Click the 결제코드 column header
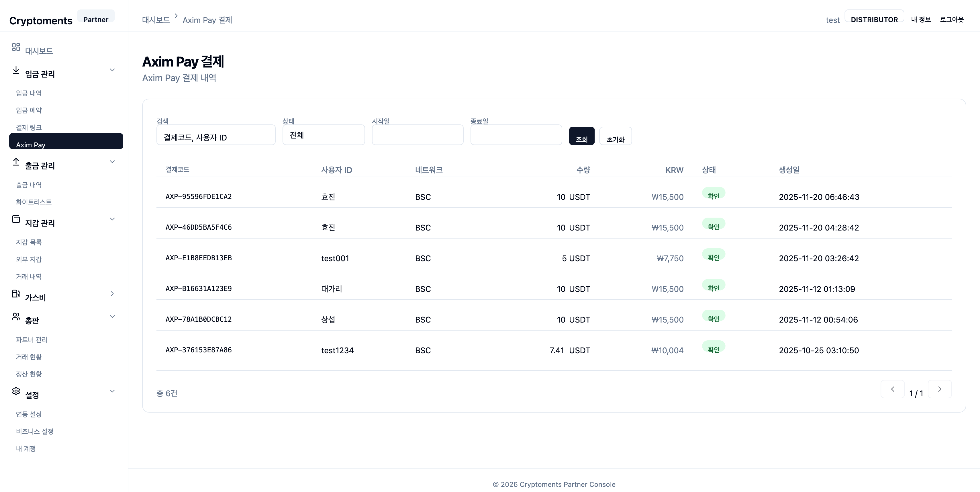980x492 pixels. [177, 169]
